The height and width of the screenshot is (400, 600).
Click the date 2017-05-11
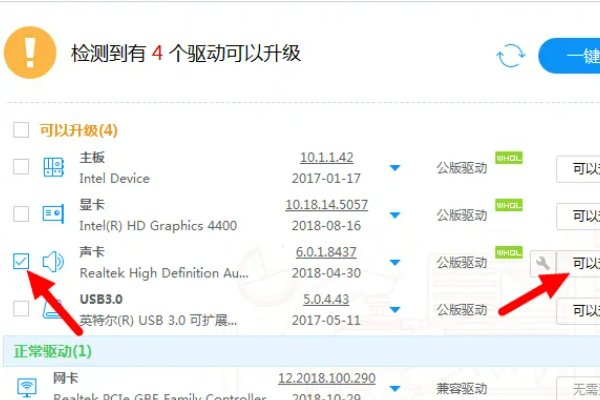click(326, 320)
